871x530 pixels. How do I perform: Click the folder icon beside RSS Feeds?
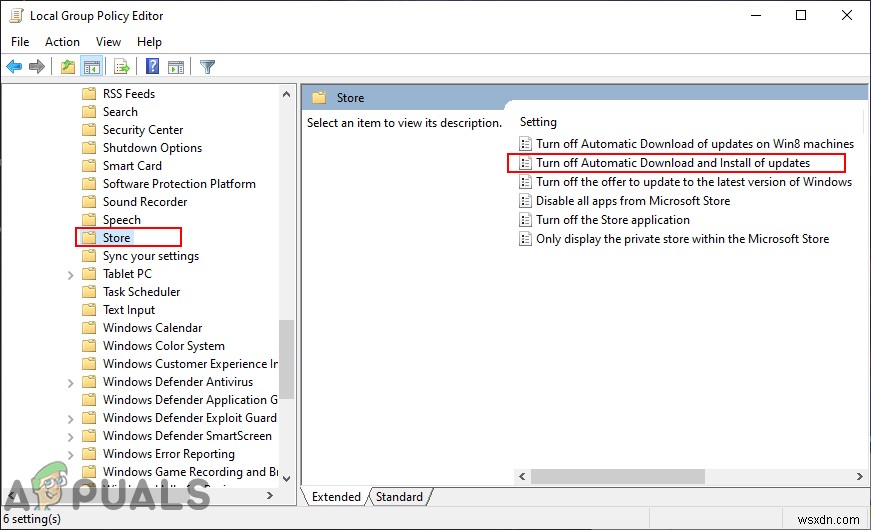click(x=89, y=93)
